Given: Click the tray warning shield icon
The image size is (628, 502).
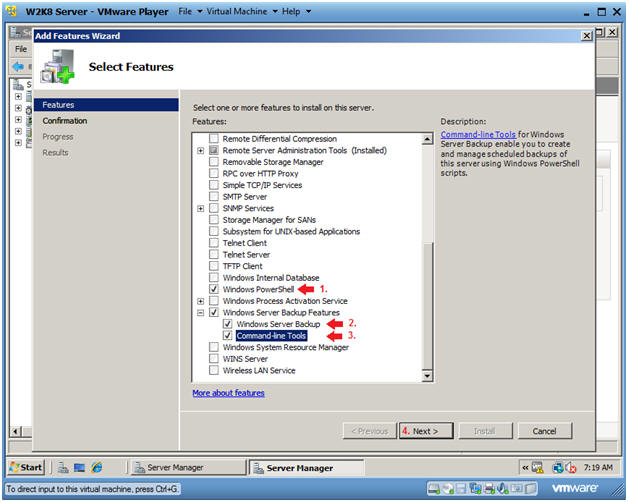Looking at the screenshot, I should [x=537, y=468].
